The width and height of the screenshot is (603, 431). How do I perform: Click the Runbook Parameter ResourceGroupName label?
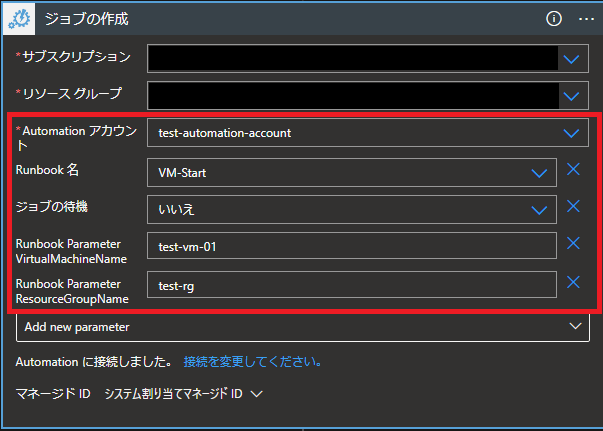[x=72, y=291]
